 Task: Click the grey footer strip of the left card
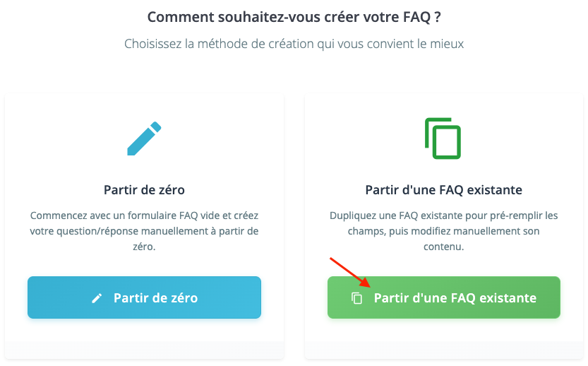(144, 350)
